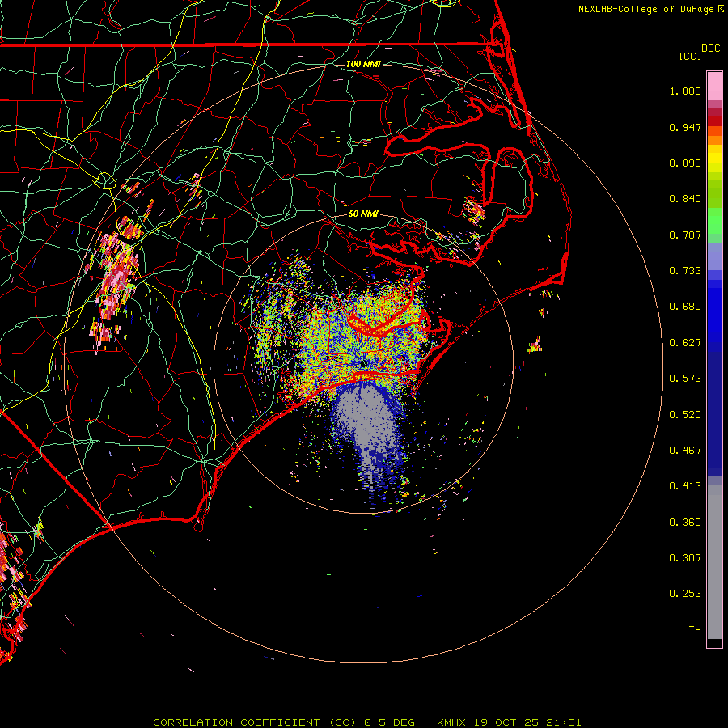The image size is (728, 728).
Task: Click the 0.627 scale value
Action: [685, 343]
